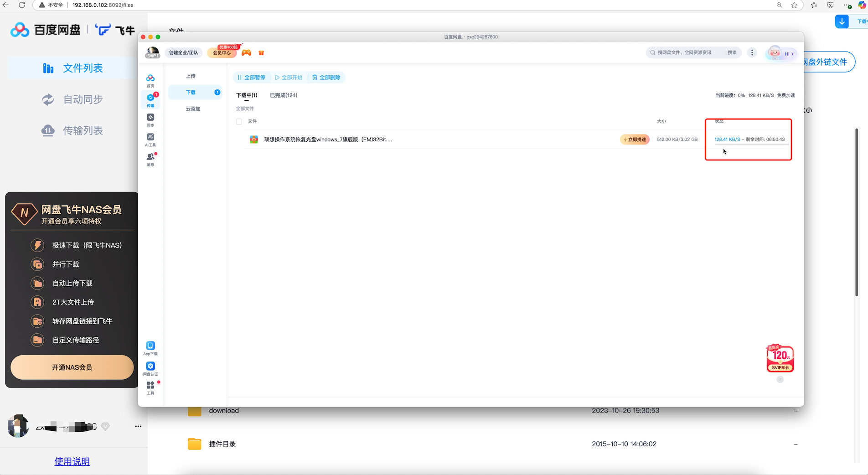Open 会员中心 member center
The width and height of the screenshot is (868, 475).
[222, 53]
